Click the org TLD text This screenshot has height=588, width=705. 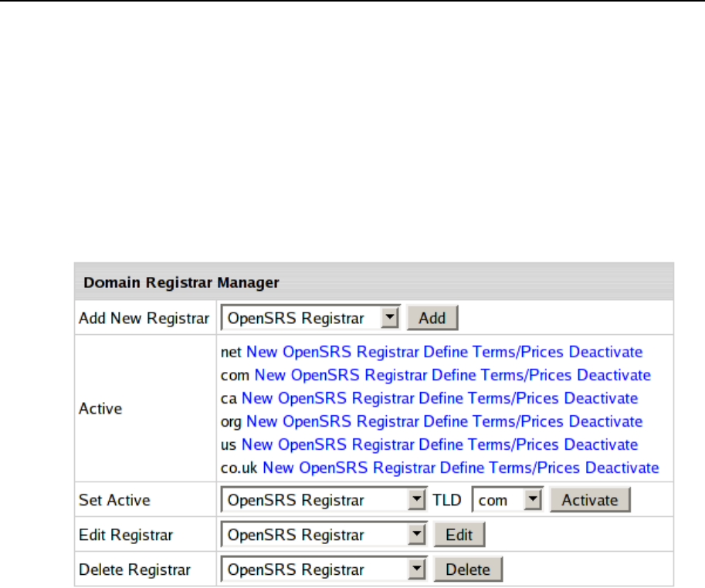[231, 422]
